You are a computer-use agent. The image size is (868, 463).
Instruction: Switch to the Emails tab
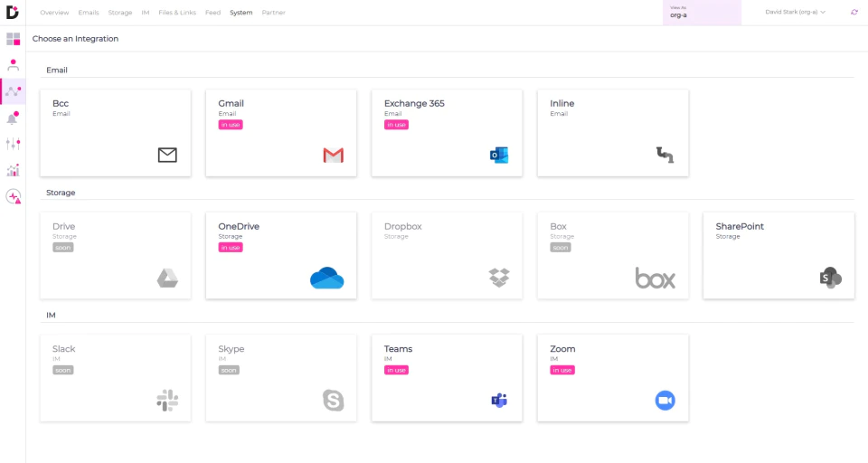coord(89,12)
